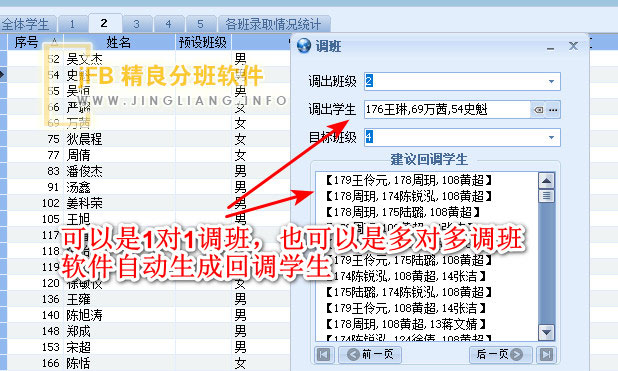This screenshot has width=618, height=371.
Task: Open class tab 1
Action: 73,24
